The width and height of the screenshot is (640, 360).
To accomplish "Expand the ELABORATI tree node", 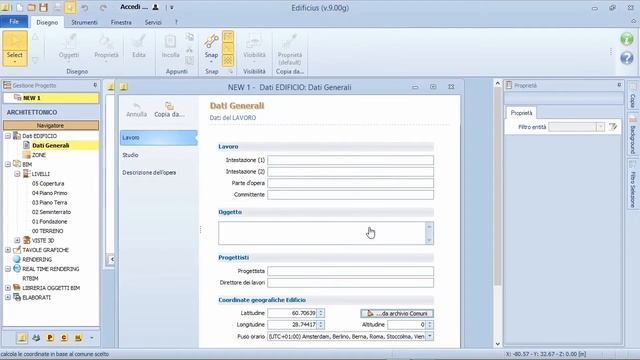I will (8, 298).
